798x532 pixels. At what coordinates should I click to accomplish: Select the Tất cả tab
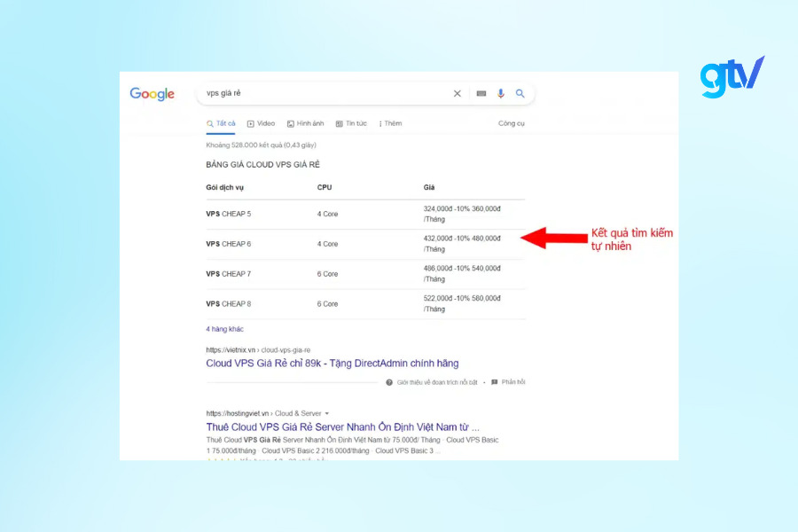coord(222,123)
